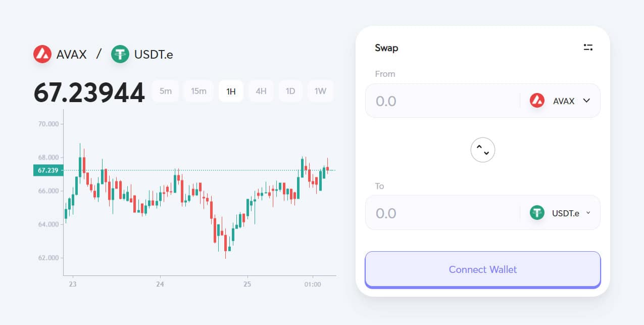Click the AVAX logo in the pair header

(43, 54)
